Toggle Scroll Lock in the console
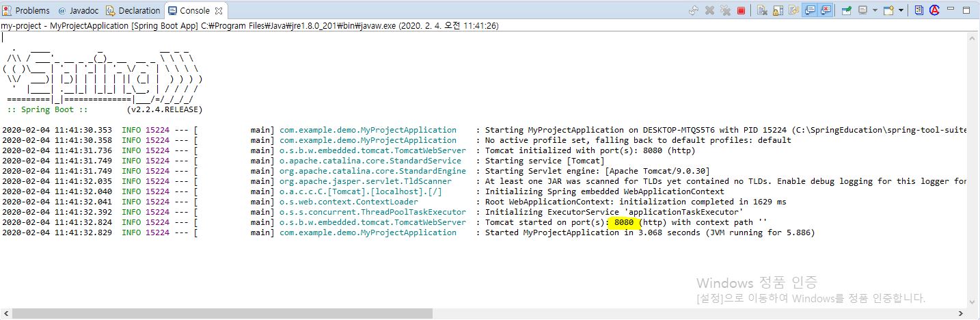980x320 pixels. click(x=778, y=10)
